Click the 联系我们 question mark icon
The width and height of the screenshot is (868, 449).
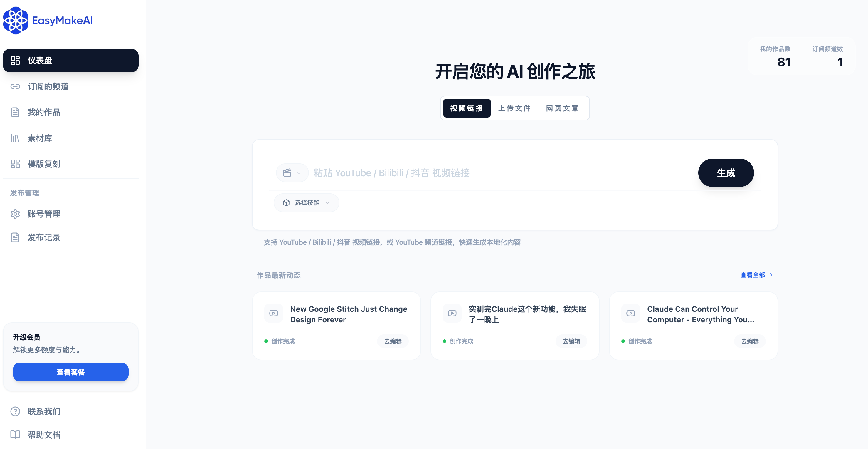coord(15,411)
